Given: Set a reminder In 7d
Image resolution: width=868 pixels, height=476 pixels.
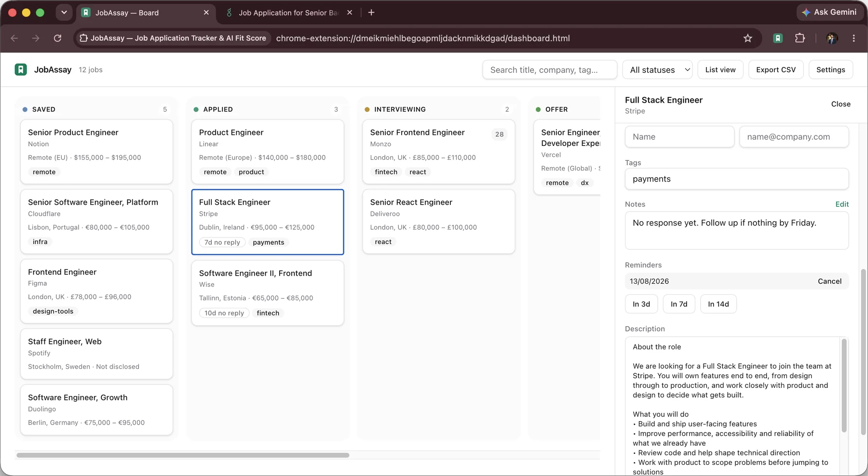Looking at the screenshot, I should [x=679, y=304].
